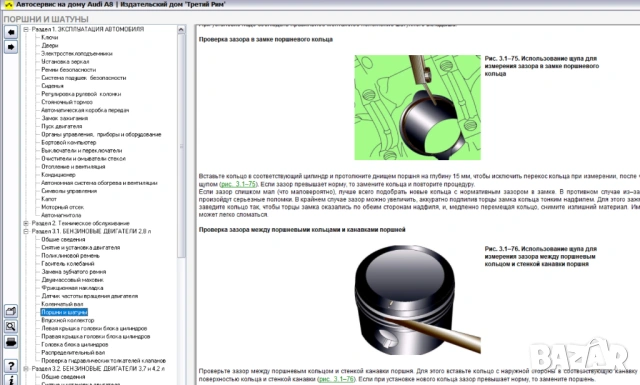Open Моторный отсек topic
Screen dimensions: 640x385
point(62,207)
